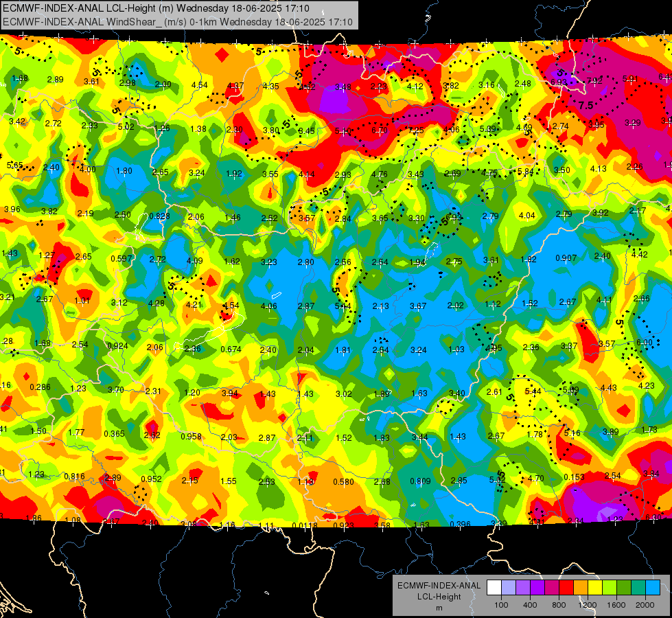Click the wind shear value 5.16
This screenshot has height=618, width=672.
[x=572, y=433]
